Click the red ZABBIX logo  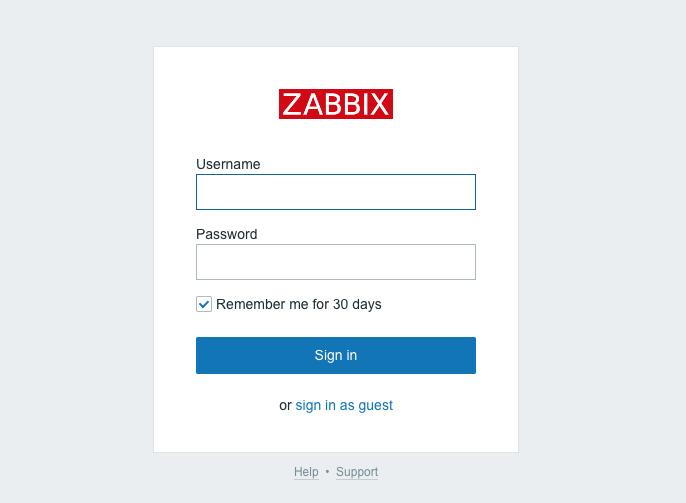(x=336, y=104)
